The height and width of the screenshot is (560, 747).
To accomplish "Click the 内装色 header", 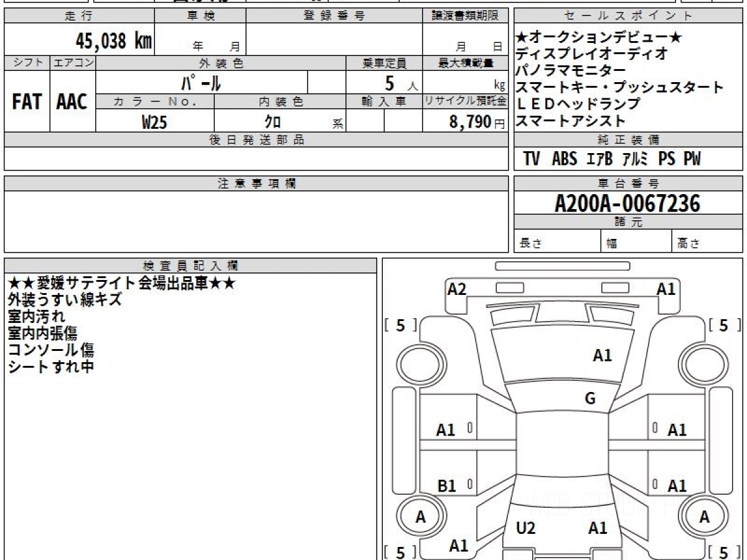I will (x=280, y=101).
